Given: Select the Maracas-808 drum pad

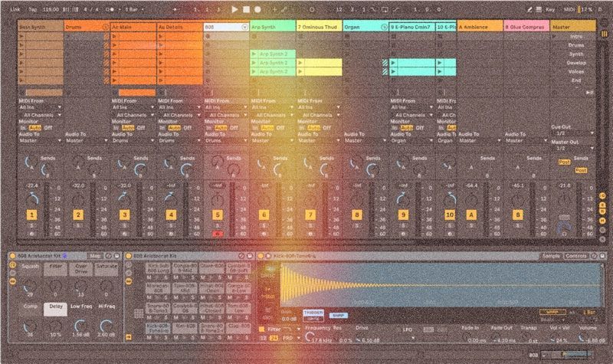Looking at the screenshot, I should click(158, 288).
